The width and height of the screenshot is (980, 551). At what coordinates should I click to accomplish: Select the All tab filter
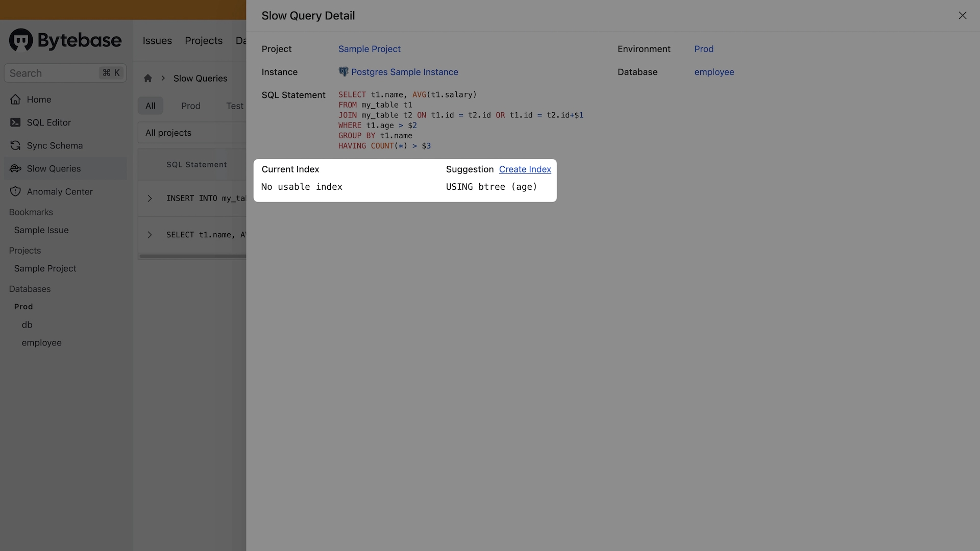150,106
